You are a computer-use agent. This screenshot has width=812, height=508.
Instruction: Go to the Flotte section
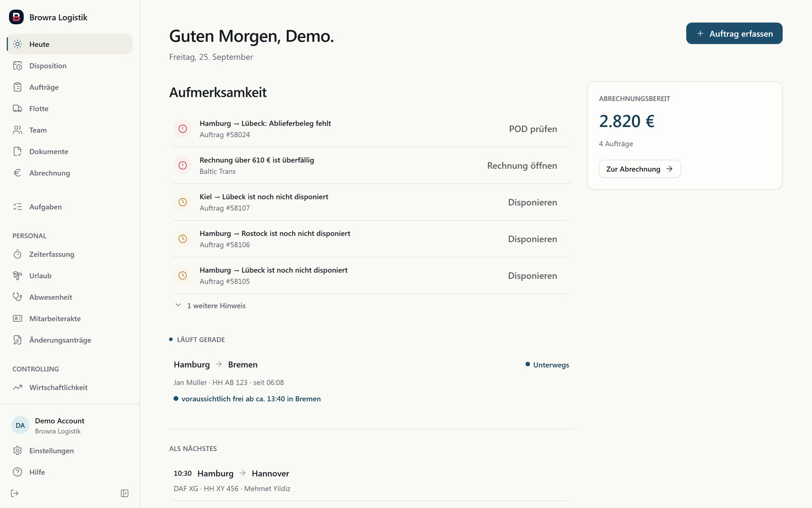pyautogui.click(x=70, y=108)
